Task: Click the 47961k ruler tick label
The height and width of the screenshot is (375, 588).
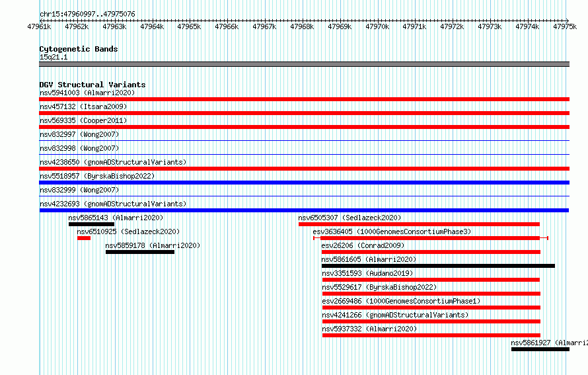Action: tap(39, 26)
